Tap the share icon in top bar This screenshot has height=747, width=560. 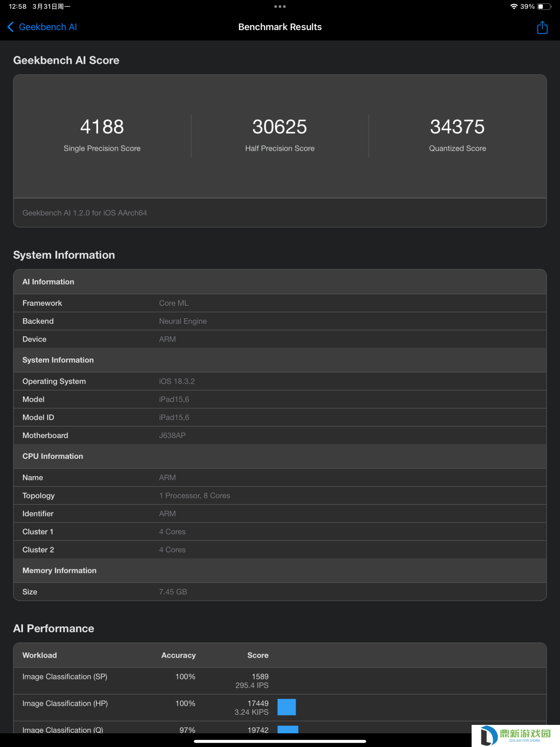coord(542,27)
